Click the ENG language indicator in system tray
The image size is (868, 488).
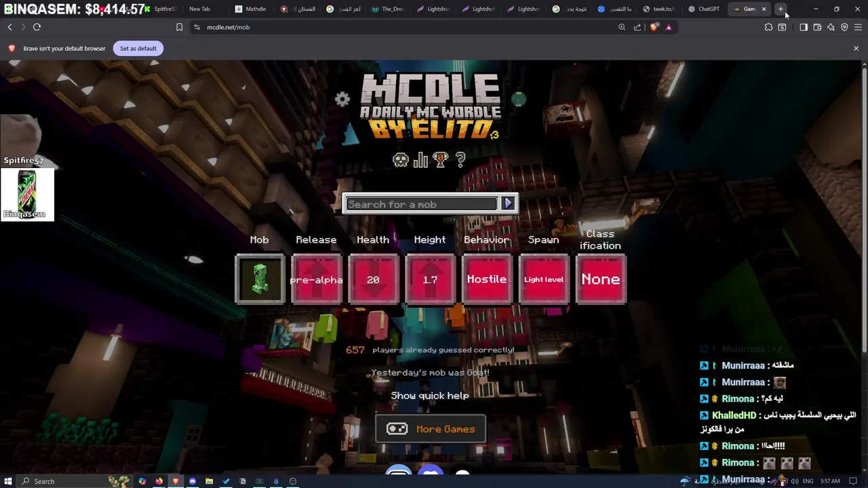808,481
